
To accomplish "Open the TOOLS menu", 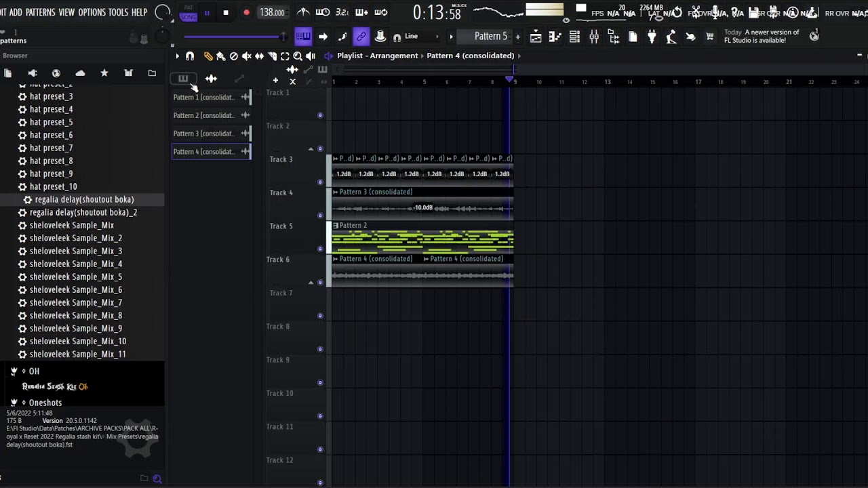I will point(118,12).
